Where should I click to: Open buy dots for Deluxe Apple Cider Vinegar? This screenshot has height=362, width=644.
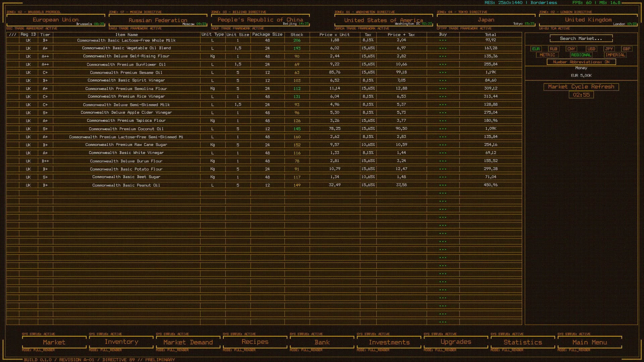(443, 113)
